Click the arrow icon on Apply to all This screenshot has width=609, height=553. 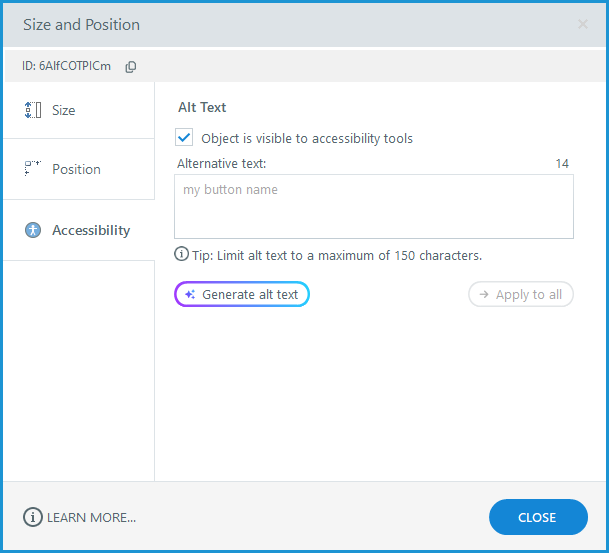coord(484,295)
